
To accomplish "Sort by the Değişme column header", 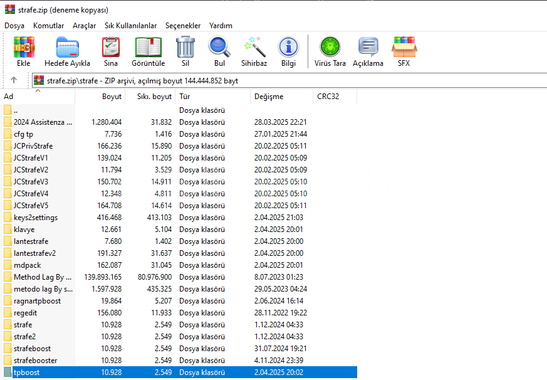I will tap(282, 96).
